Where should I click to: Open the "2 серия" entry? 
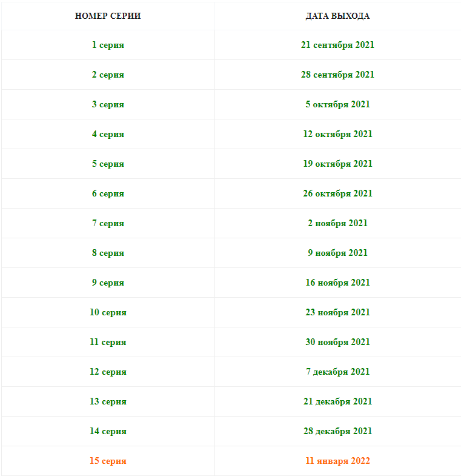coord(108,75)
